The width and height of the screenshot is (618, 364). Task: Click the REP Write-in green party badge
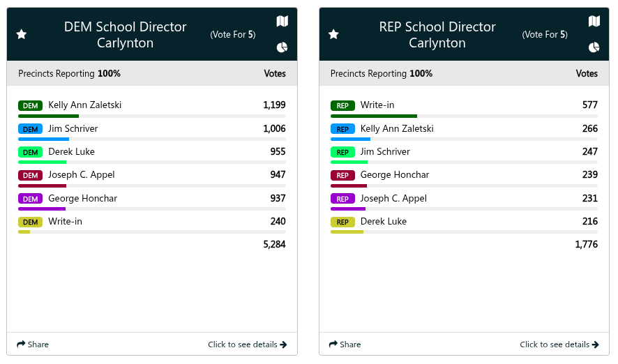[342, 106]
